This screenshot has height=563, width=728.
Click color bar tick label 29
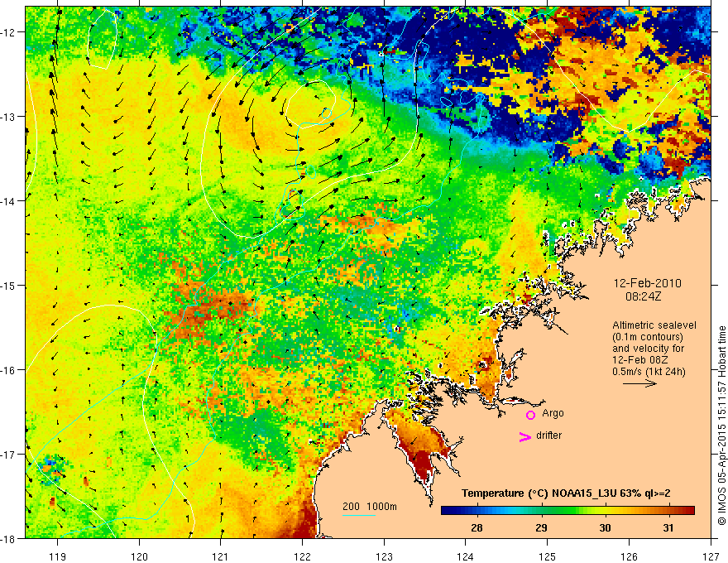541,527
